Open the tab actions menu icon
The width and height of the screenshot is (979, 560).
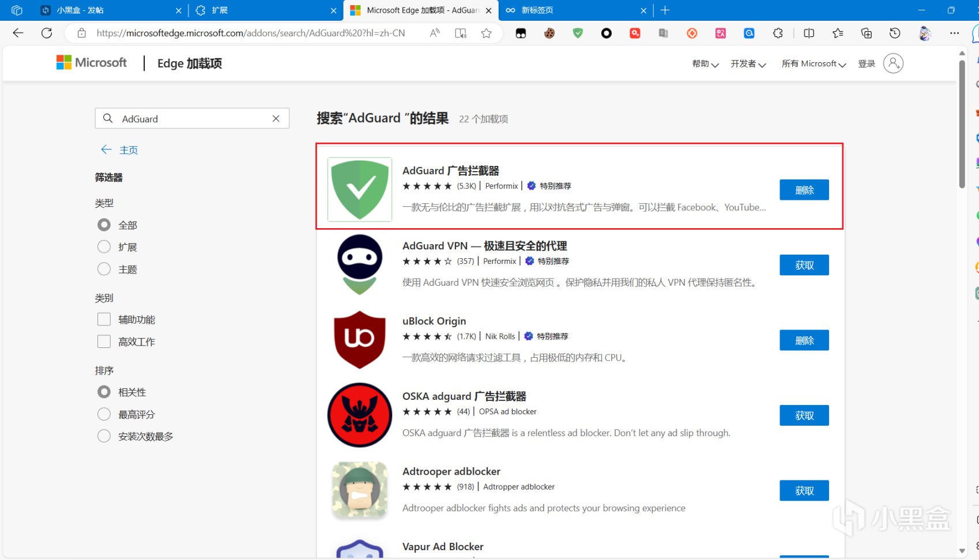17,10
